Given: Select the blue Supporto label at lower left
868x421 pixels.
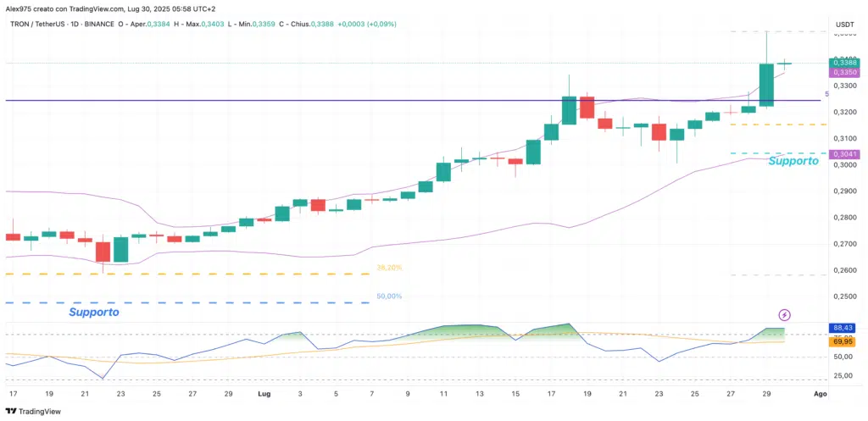Looking at the screenshot, I should point(93,313).
